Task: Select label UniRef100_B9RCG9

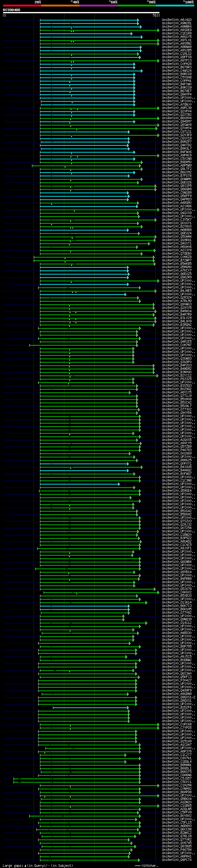Action: (177, 74)
